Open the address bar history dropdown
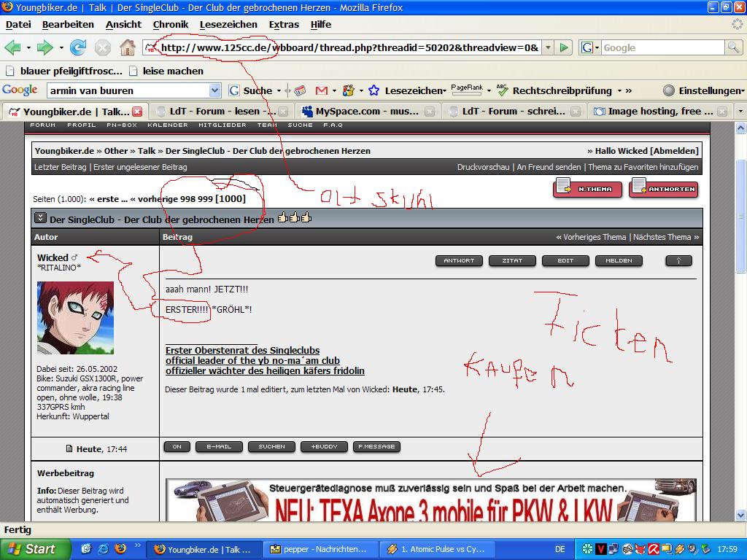Image resolution: width=747 pixels, height=560 pixels. pos(549,47)
